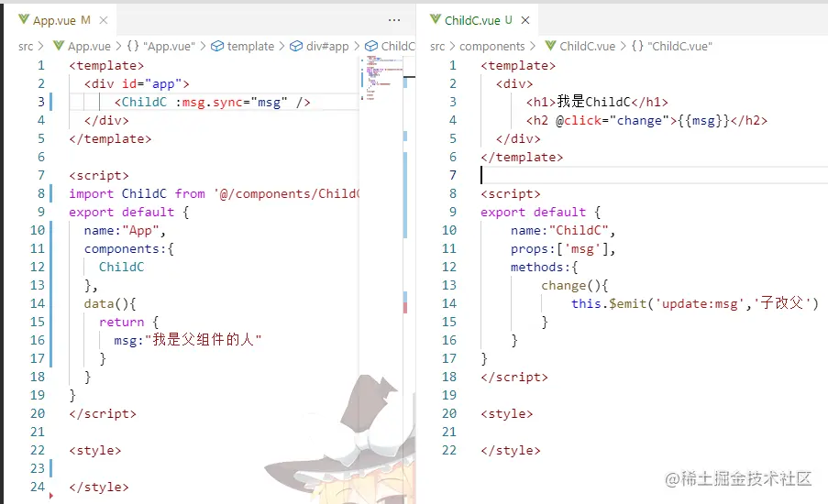Click 'change(){' in ChildC.vue

pos(575,286)
